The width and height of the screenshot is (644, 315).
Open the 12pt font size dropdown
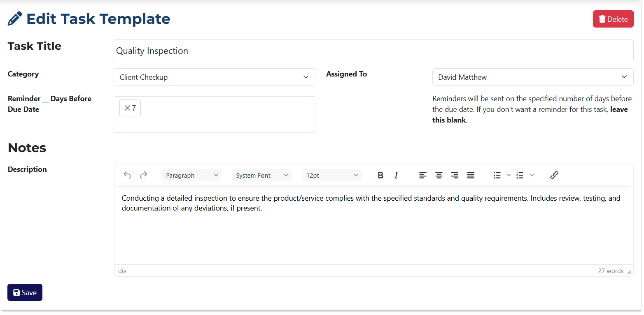coord(331,175)
